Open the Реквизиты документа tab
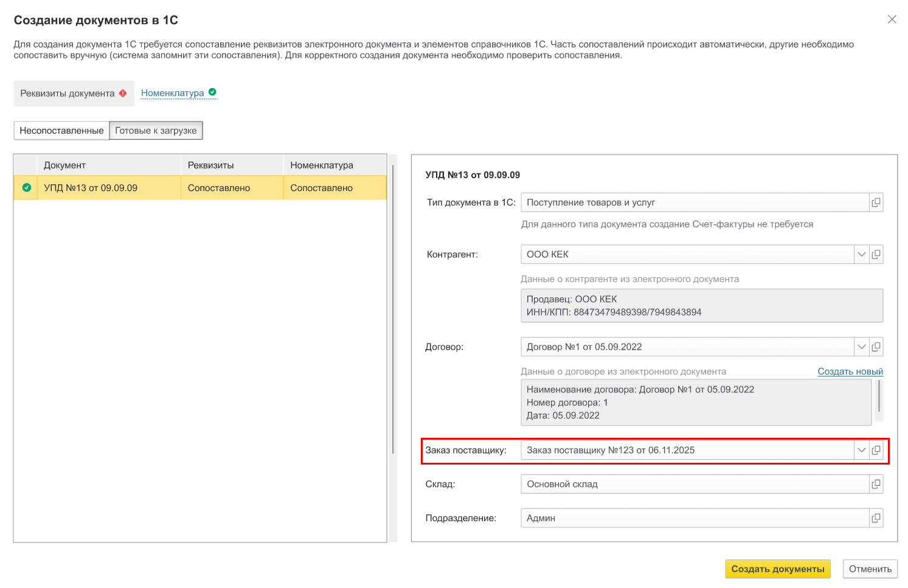This screenshot has width=908, height=588. point(68,94)
